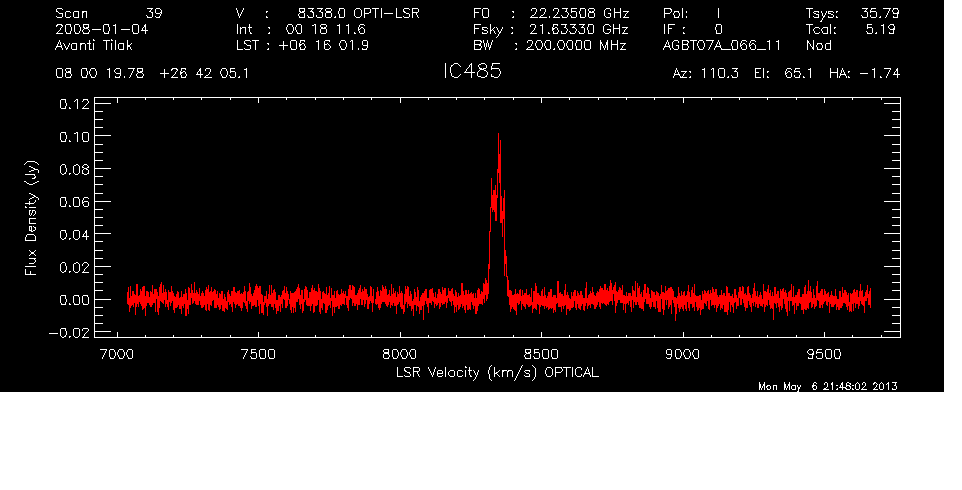The image size is (962, 490).
Task: Click y-axis tick label 0.10
Action: point(74,136)
